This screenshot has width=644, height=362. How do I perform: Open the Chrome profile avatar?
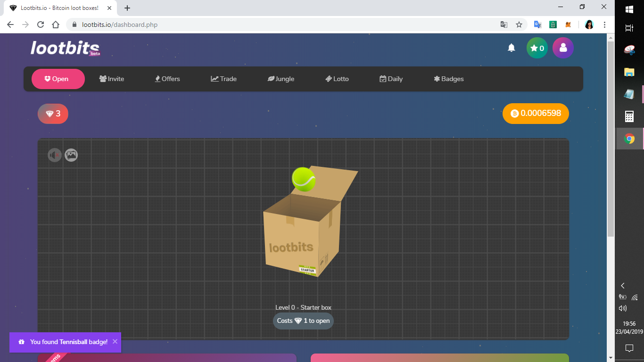tap(589, 25)
